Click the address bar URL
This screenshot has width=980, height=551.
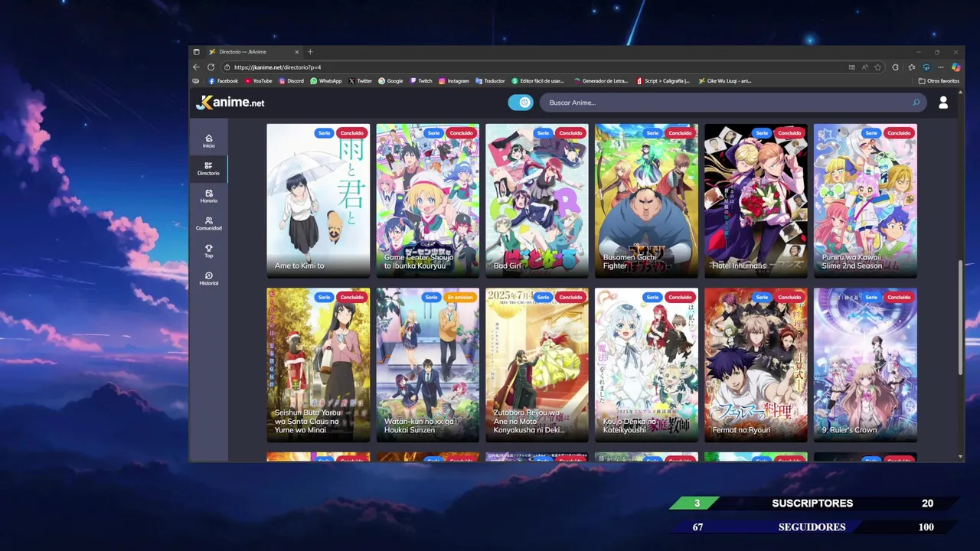[x=278, y=67]
